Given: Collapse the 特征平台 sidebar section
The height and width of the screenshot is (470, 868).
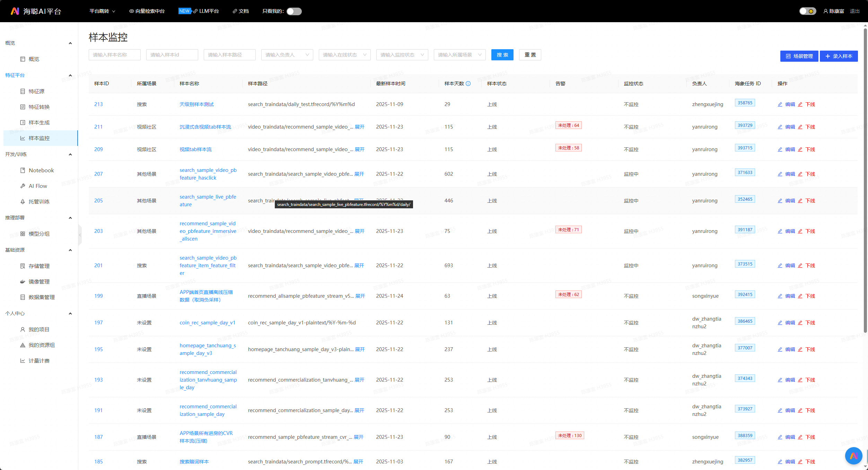Looking at the screenshot, I should (70, 75).
